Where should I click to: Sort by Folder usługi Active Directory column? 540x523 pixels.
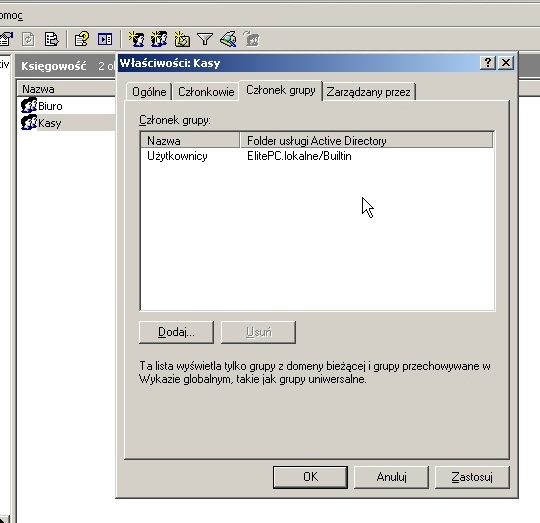coord(366,140)
